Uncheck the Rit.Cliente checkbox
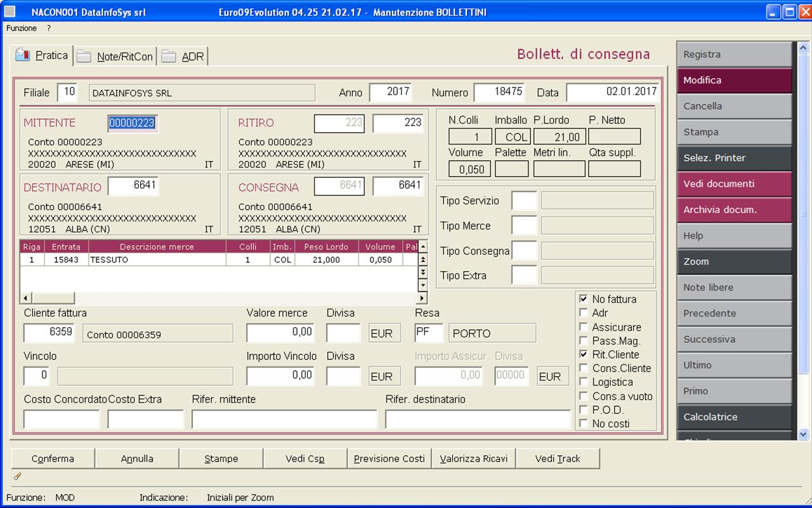The height and width of the screenshot is (508, 812). 584,354
